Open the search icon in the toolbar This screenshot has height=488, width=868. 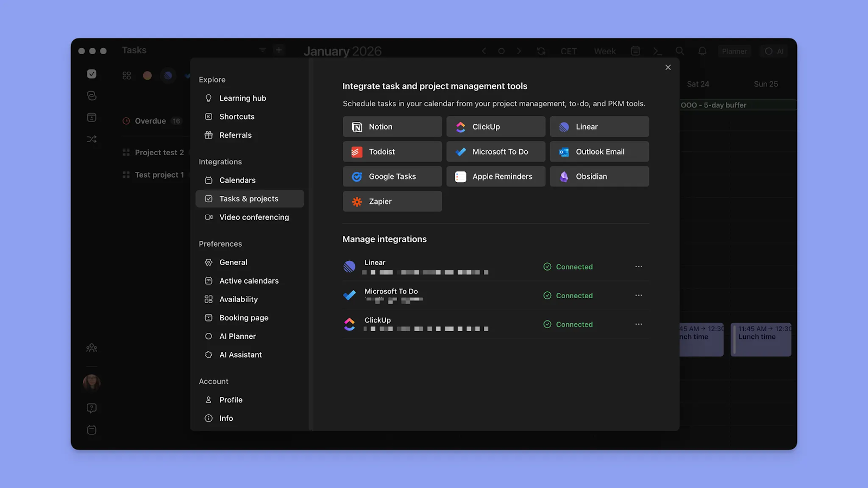[680, 51]
